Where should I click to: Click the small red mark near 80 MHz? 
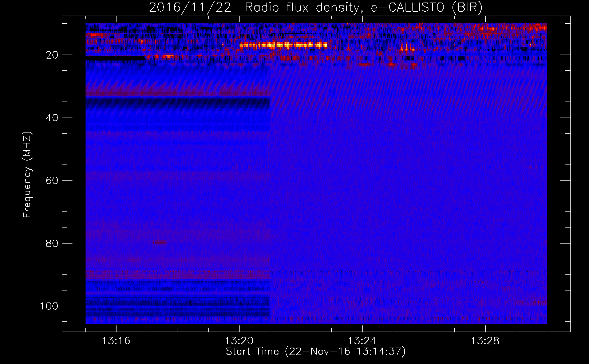160,242
